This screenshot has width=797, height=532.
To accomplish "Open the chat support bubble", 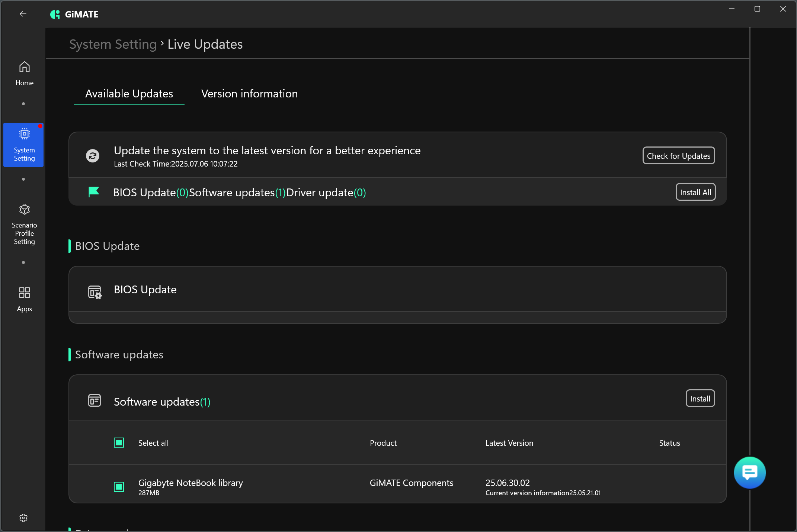I will click(749, 472).
